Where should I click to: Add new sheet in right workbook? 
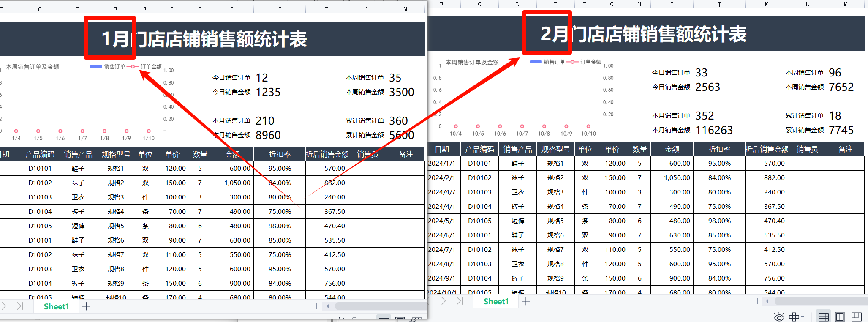[526, 301]
